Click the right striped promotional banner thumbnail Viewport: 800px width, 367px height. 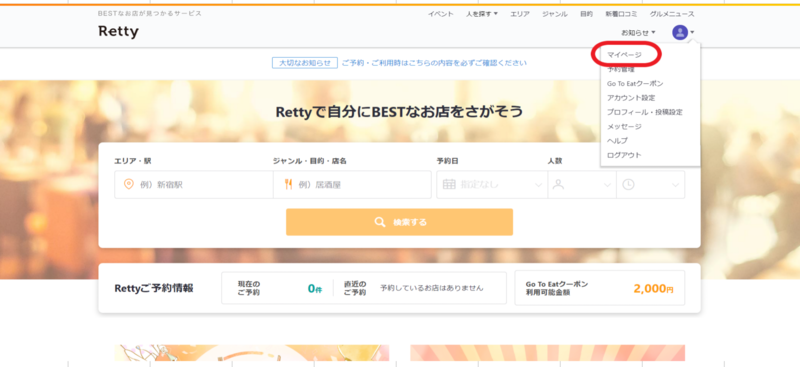point(547,353)
